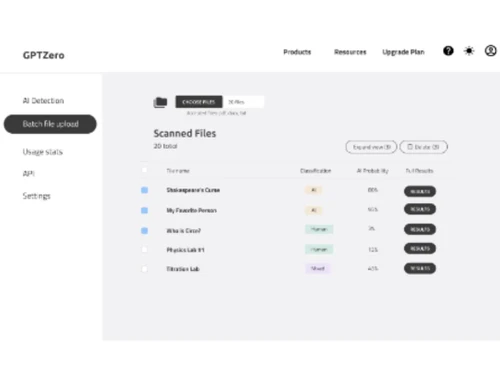Check the Titration Lab checkbox
Viewport: 500px width, 375px height.
click(x=144, y=269)
